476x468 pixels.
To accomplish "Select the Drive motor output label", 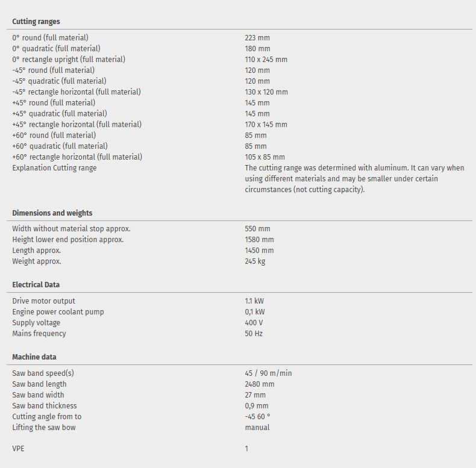I will [44, 301].
